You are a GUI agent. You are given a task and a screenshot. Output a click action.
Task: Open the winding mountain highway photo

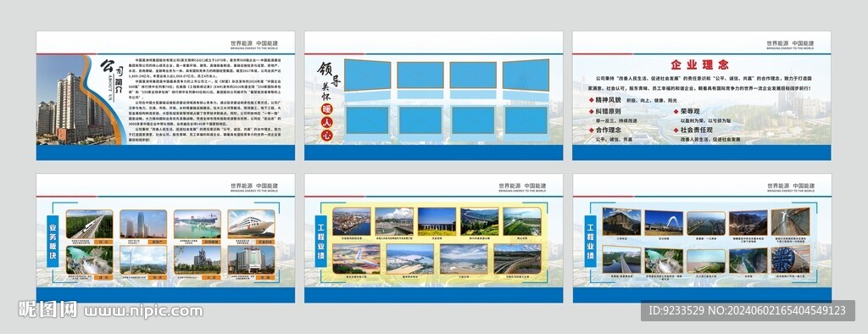tap(480, 221)
